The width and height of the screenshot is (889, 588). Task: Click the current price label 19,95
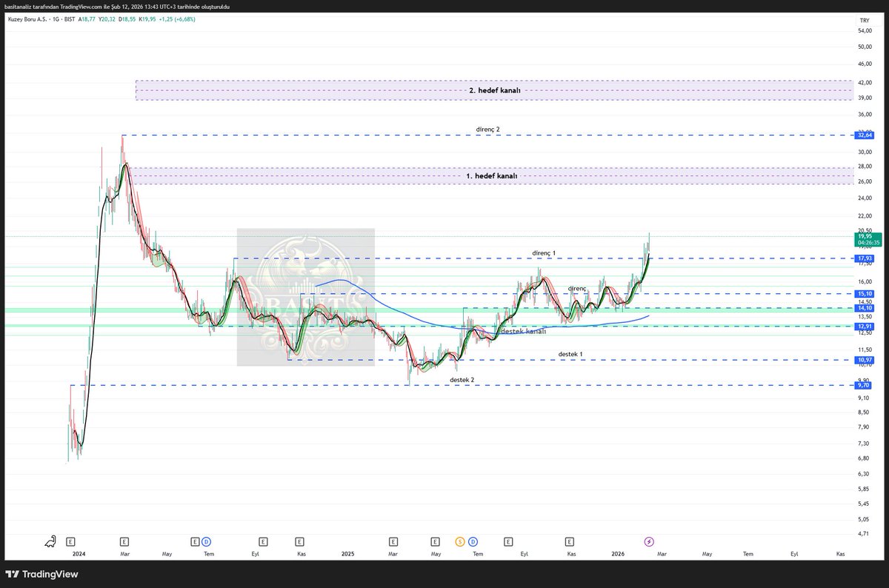tap(865, 235)
